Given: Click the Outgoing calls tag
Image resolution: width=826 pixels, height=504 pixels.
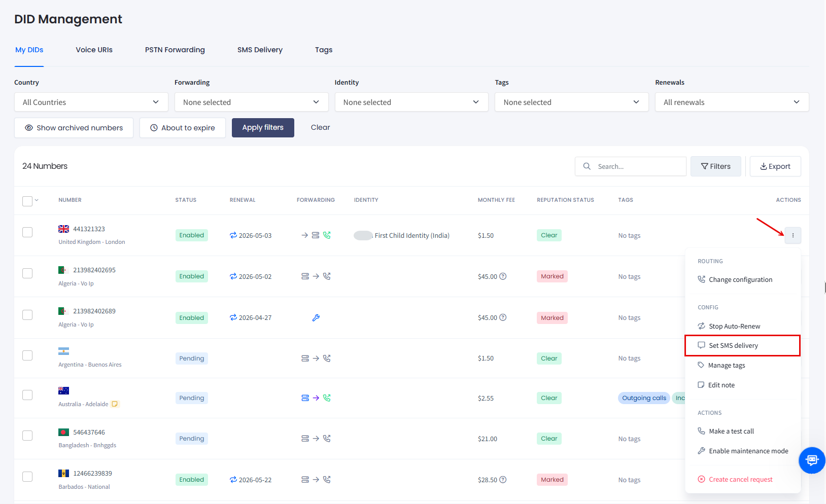Looking at the screenshot, I should click(x=644, y=398).
